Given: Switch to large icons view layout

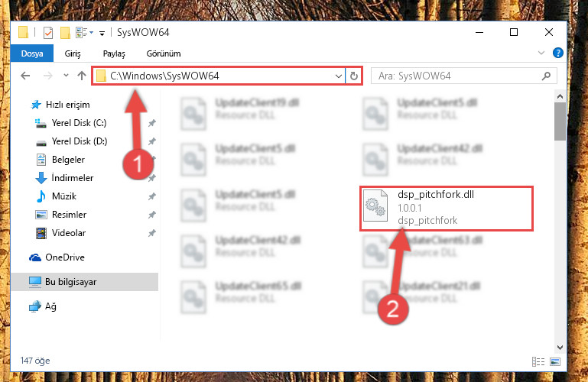Looking at the screenshot, I should tap(555, 361).
